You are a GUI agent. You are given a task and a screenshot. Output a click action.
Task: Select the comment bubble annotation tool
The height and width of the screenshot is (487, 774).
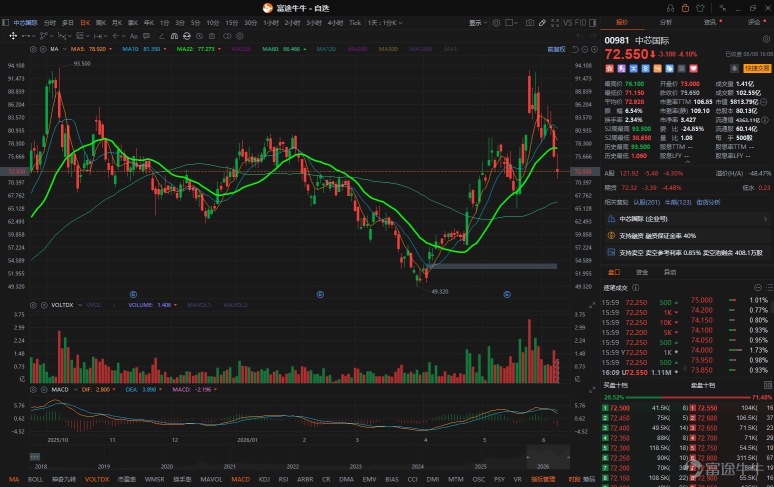click(147, 36)
